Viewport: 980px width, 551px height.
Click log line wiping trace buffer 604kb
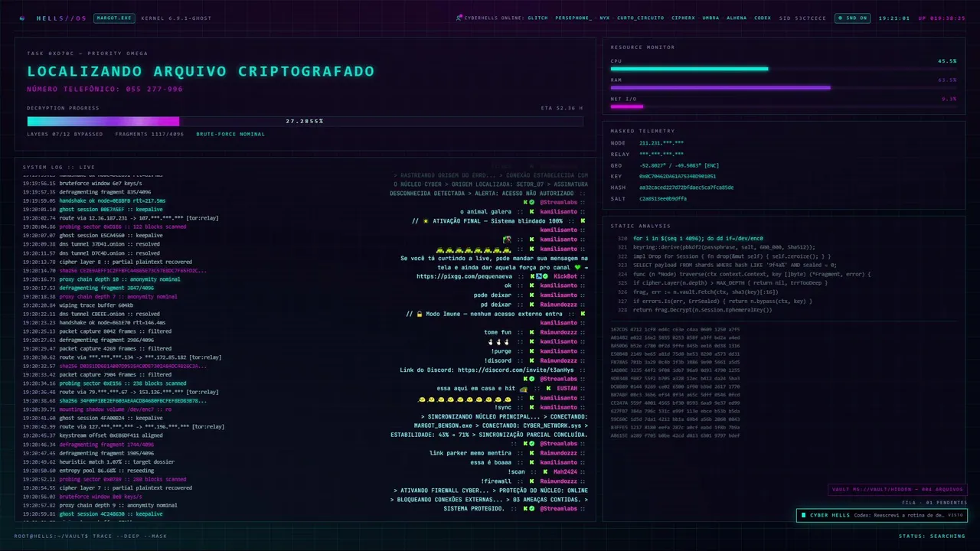click(78, 305)
